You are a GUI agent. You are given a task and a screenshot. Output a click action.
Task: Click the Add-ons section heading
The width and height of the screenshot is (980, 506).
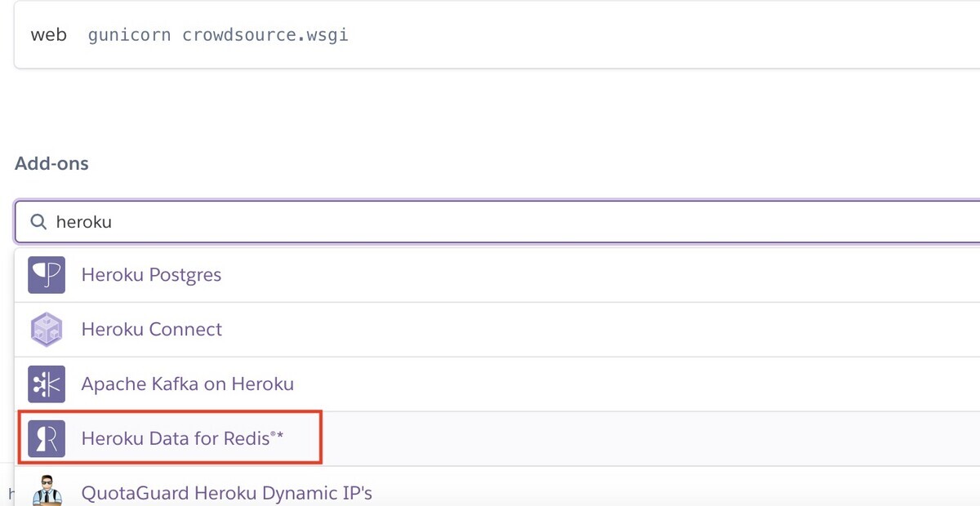51,162
